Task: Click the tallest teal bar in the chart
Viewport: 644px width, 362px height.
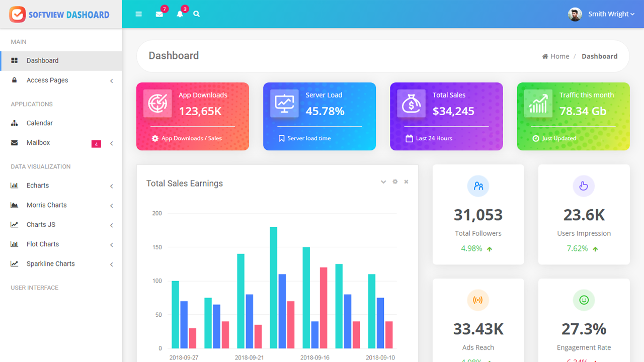Action: point(274,288)
